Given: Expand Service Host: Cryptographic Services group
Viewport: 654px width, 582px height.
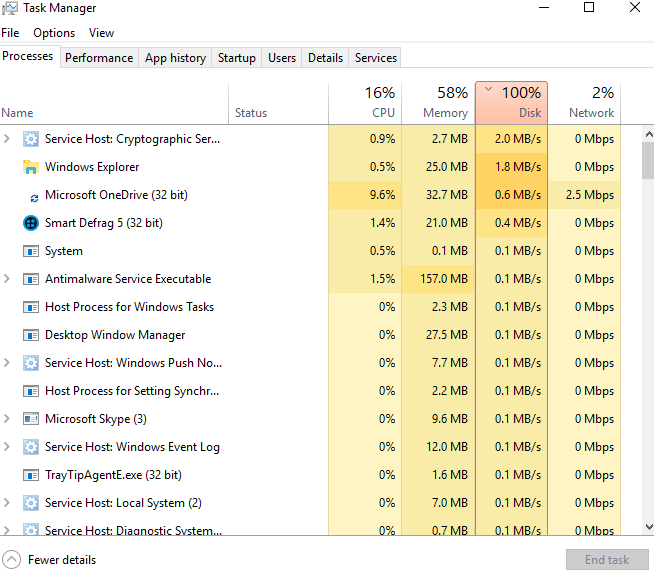Looking at the screenshot, I should (x=7, y=139).
